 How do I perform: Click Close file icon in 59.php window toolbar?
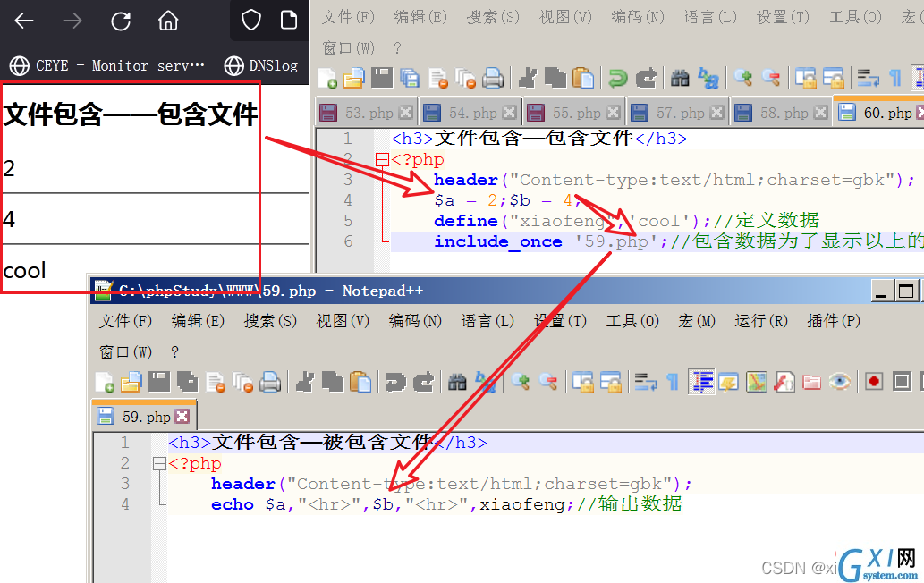coord(216,382)
